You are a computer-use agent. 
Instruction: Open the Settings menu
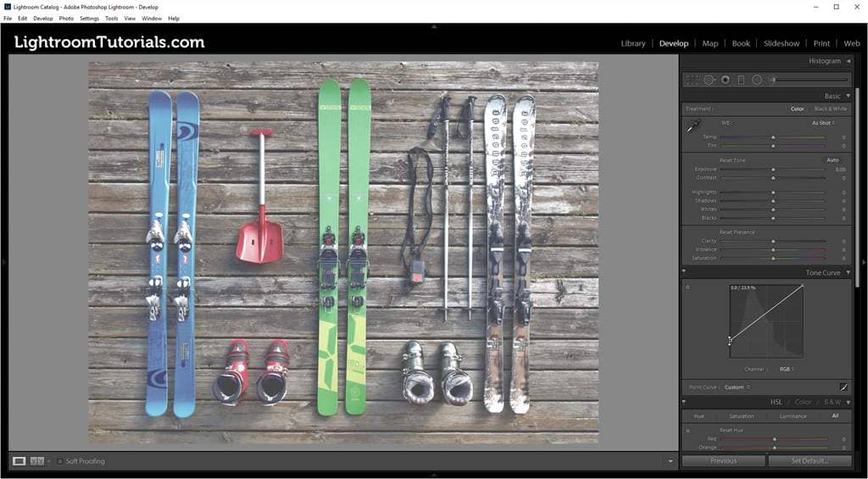point(89,18)
